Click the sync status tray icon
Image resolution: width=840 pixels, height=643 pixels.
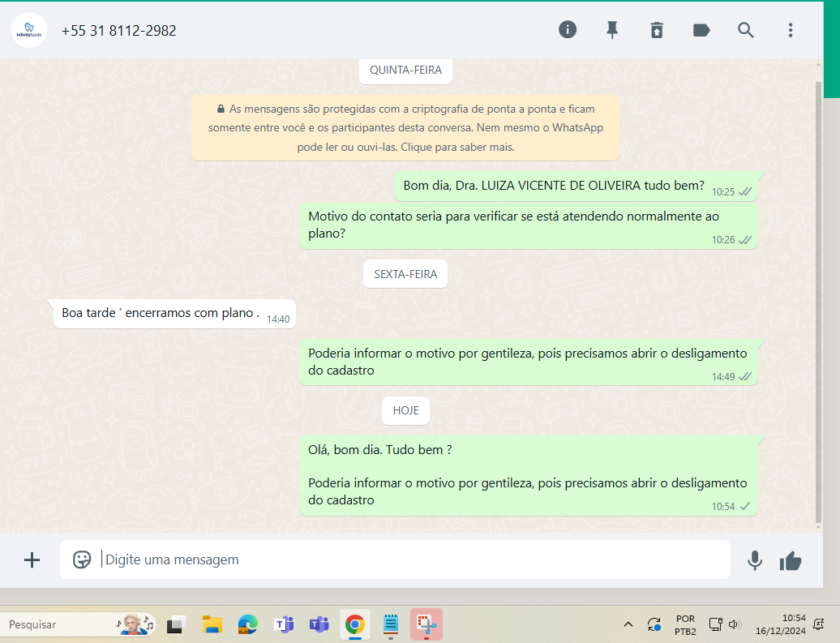pyautogui.click(x=654, y=624)
